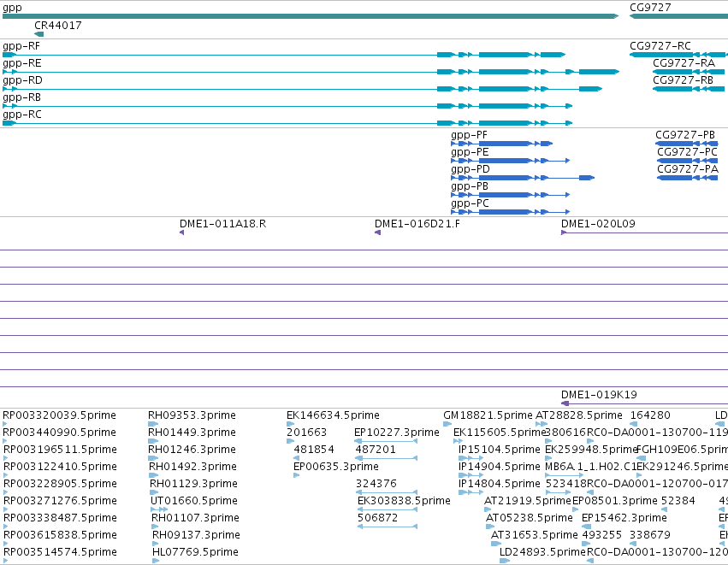
Task: Select the IP15104.5prime EST label
Action: click(499, 450)
